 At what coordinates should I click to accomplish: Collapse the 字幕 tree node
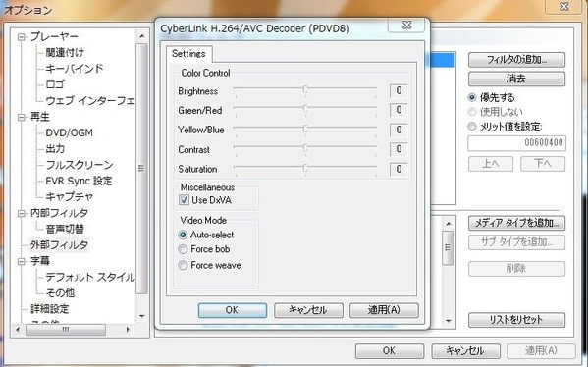point(22,261)
